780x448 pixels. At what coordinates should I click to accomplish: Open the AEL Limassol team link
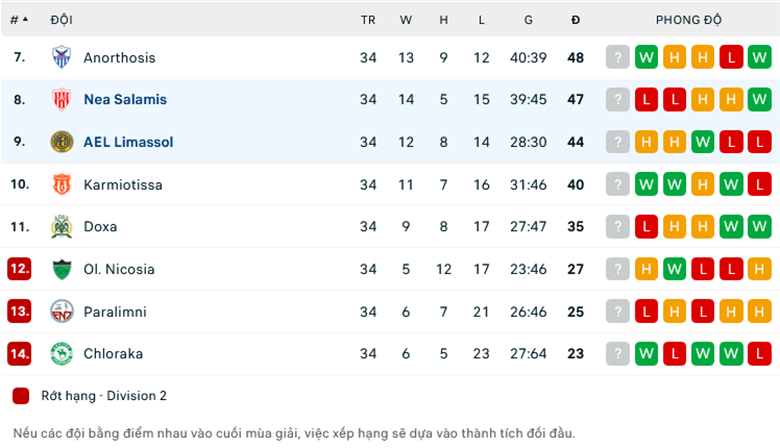128,142
